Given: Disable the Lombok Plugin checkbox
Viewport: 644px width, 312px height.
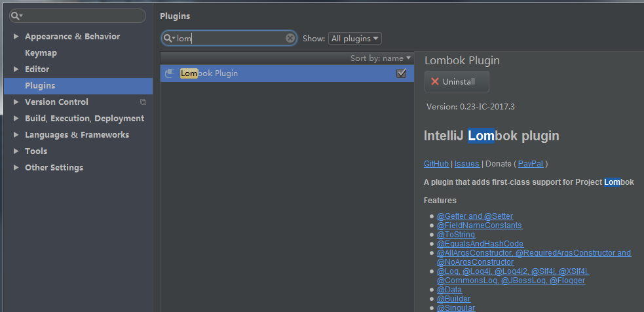Looking at the screenshot, I should tap(401, 73).
